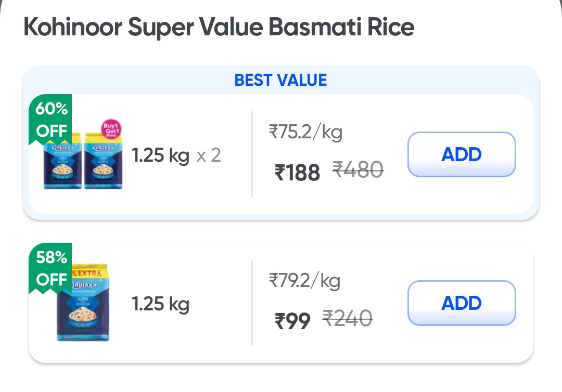Screen dimensions: 562x392
Task: Add the single 1.25 kg pack
Action: tap(461, 303)
